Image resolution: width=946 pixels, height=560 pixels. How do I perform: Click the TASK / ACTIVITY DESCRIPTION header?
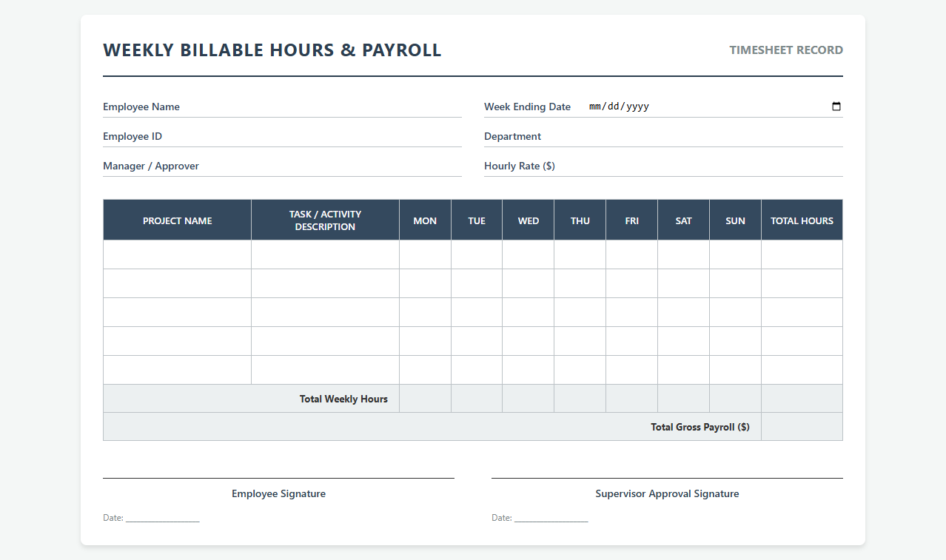326,220
